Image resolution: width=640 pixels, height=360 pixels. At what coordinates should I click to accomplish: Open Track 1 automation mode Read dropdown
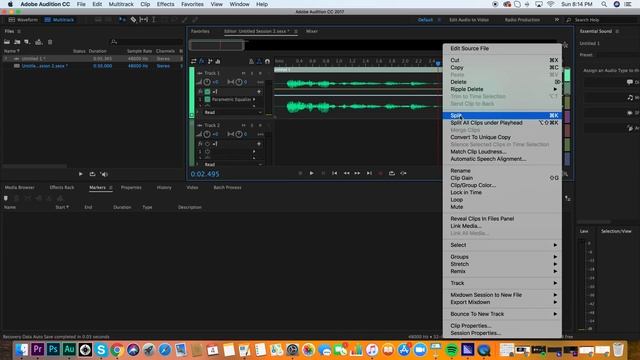[232, 112]
